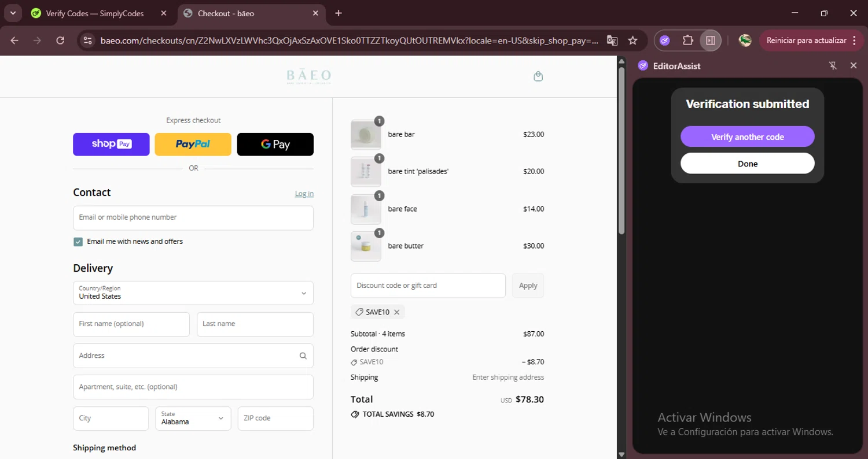Click the bare face product thumbnail
The width and height of the screenshot is (868, 459).
pyautogui.click(x=366, y=209)
